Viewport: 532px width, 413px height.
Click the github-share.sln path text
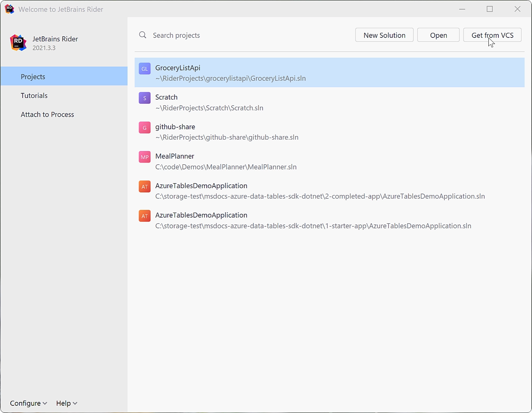click(x=227, y=137)
